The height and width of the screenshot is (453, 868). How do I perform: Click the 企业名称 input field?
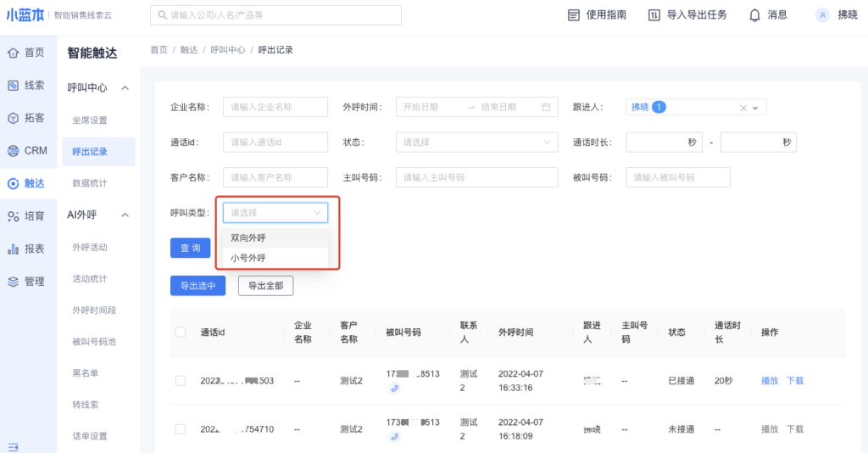click(x=275, y=107)
